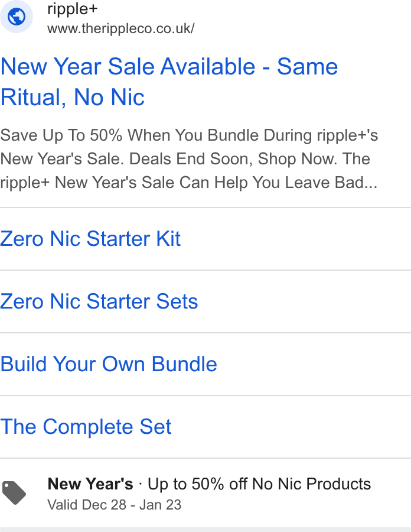Viewport: 411px width, 532px height.
Task: Click 'Up to 50% off No Nic Products'
Action: (x=259, y=484)
